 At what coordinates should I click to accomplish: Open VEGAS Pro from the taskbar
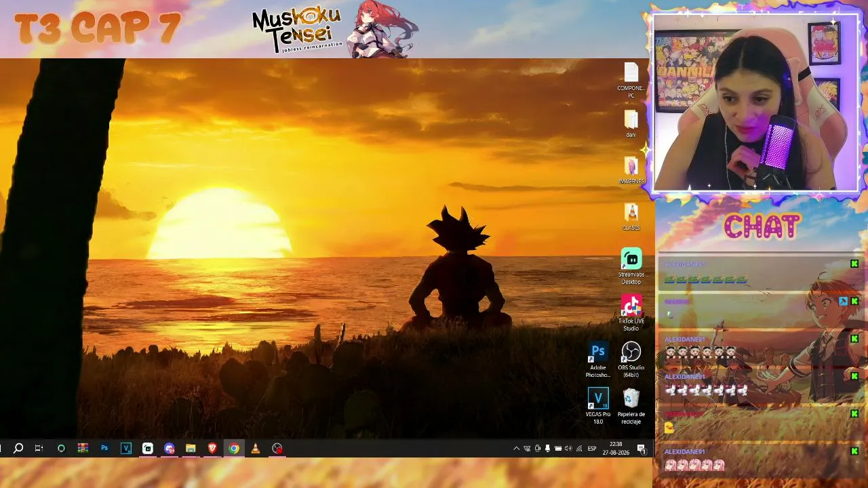126,448
